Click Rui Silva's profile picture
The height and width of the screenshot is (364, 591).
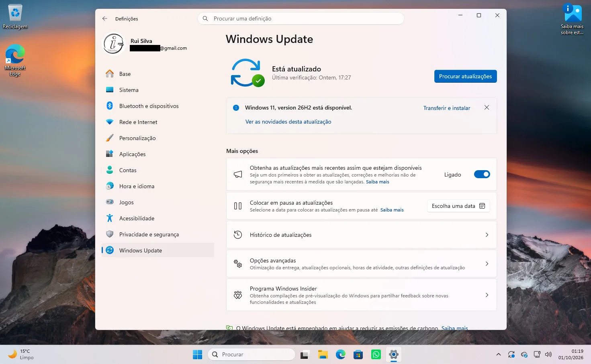tap(114, 44)
